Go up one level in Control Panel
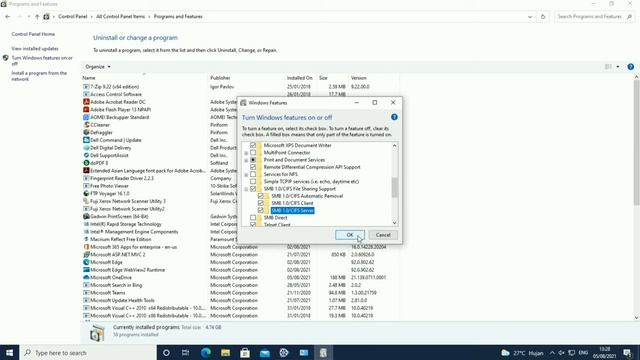Image resolution: width=640 pixels, height=360 pixels. tap(37, 17)
